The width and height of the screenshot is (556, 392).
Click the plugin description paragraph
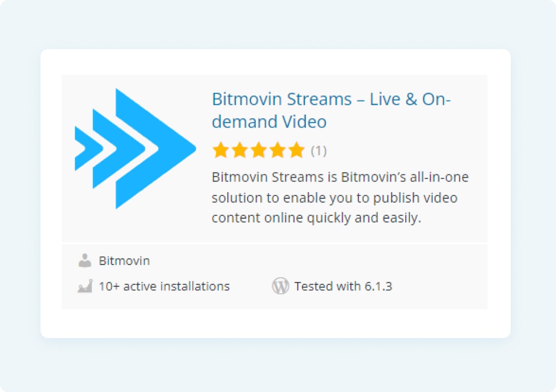pos(340,197)
